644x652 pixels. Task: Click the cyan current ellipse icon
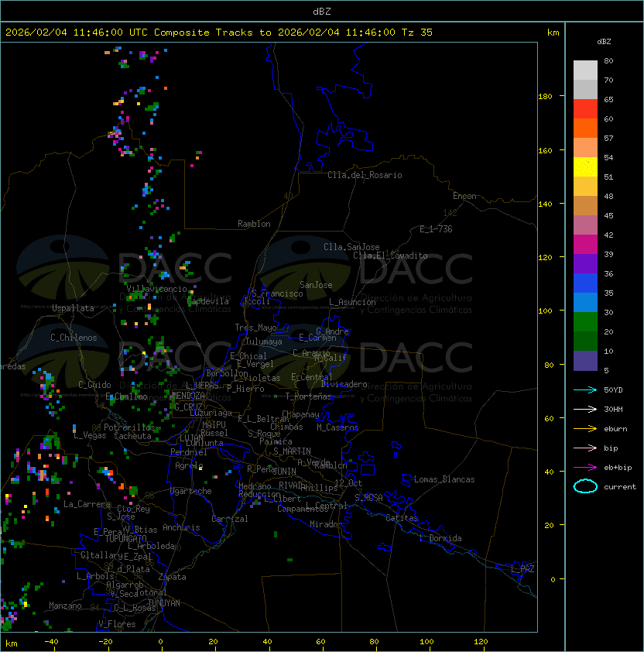(585, 486)
